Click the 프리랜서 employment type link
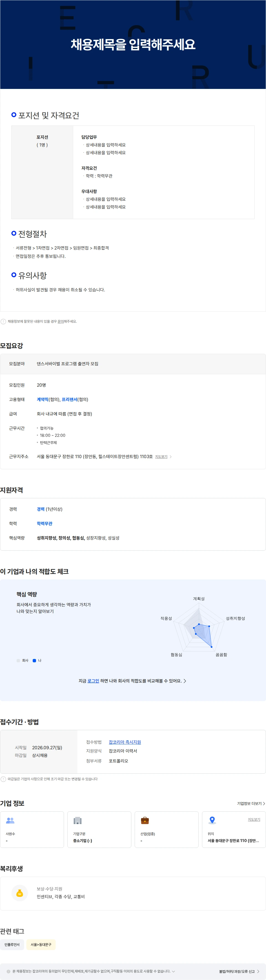 click(x=69, y=399)
